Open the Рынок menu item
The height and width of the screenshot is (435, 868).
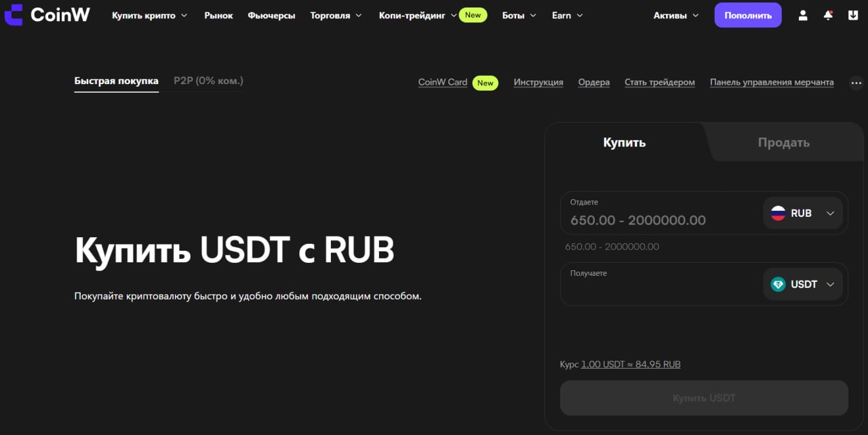[x=218, y=15]
